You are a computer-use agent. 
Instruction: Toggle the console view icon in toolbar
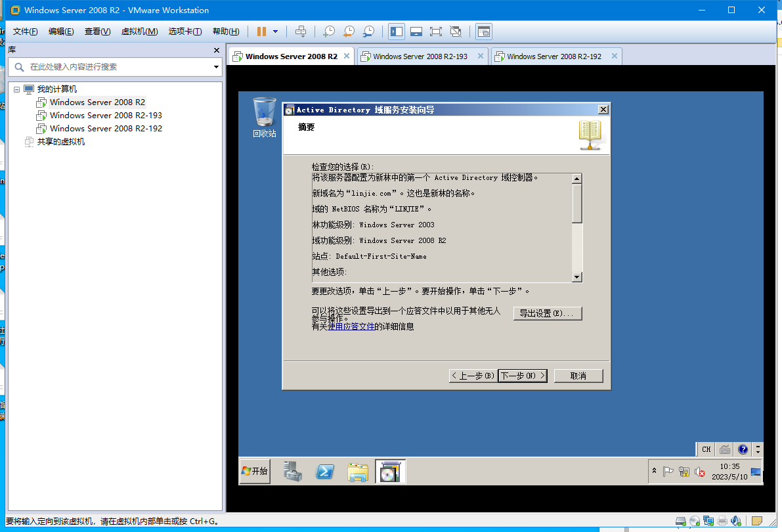[x=483, y=32]
